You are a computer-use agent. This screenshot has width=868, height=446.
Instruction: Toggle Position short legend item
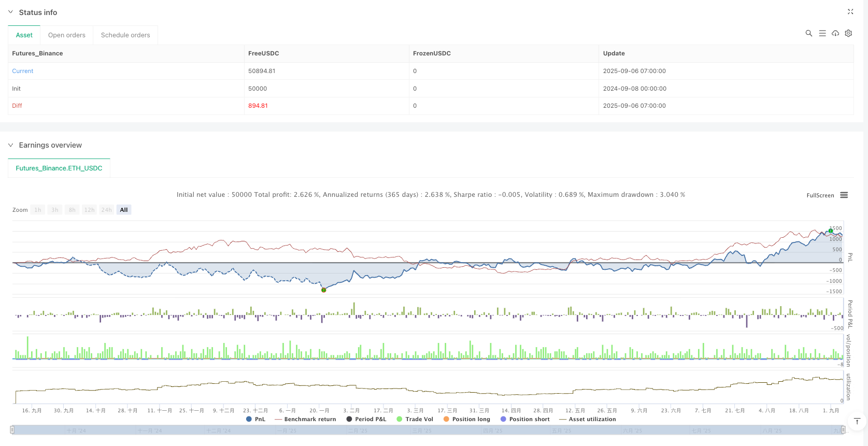[x=525, y=419]
